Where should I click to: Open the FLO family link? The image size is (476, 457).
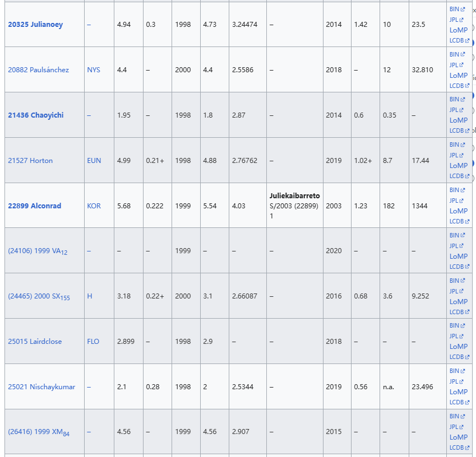[93, 342]
